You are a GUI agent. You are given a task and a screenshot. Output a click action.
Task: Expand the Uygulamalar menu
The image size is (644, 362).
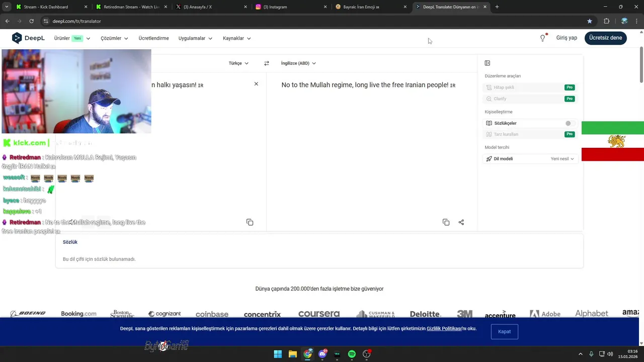[x=195, y=38]
